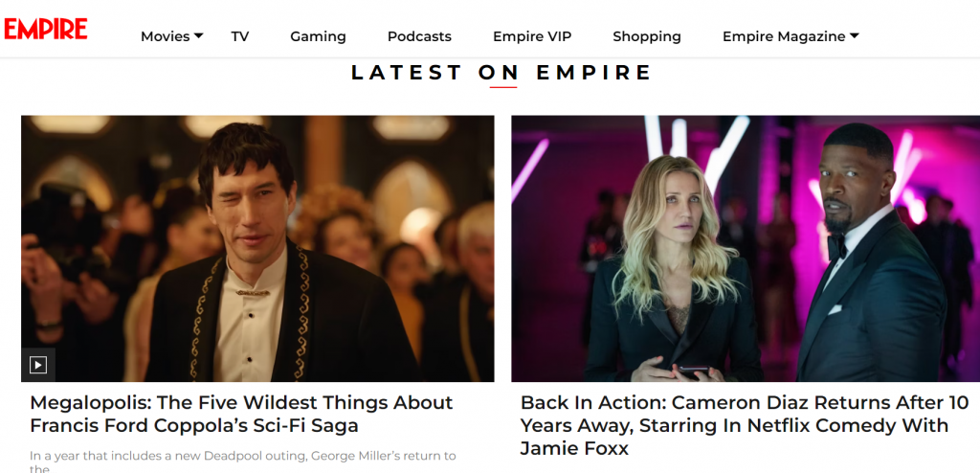Click the video play icon on Megalopolis image
The image size is (980, 473).
tap(38, 365)
